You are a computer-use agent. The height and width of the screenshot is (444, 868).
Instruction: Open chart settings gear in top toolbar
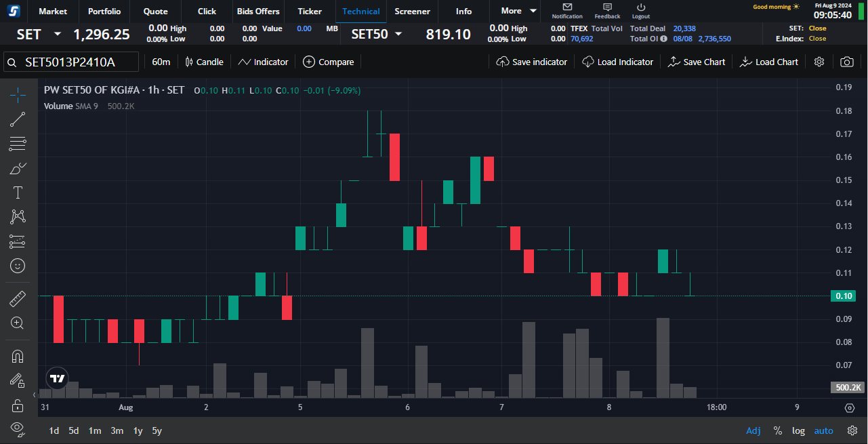tap(819, 62)
